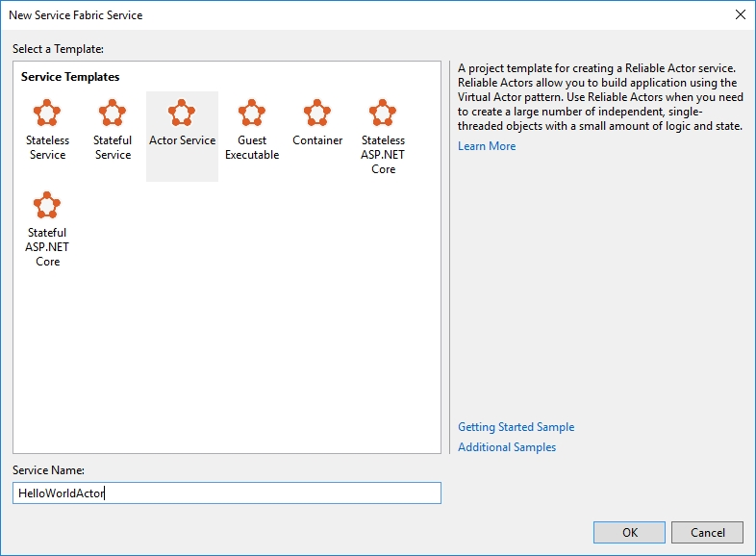Select the Stateless Service template icon

coord(47,113)
